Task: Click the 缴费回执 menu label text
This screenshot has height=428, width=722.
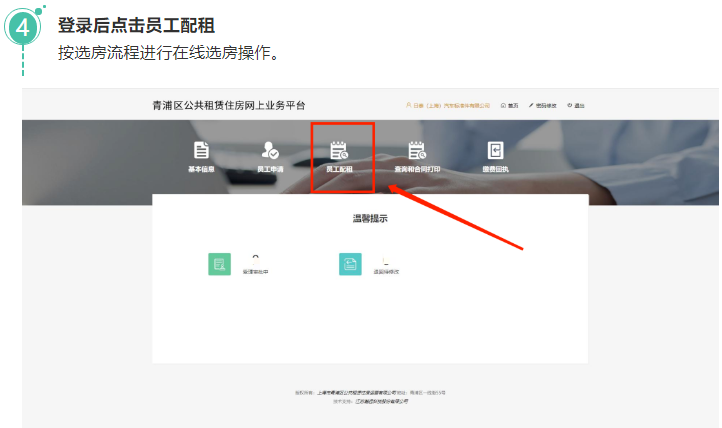Action: tap(495, 170)
